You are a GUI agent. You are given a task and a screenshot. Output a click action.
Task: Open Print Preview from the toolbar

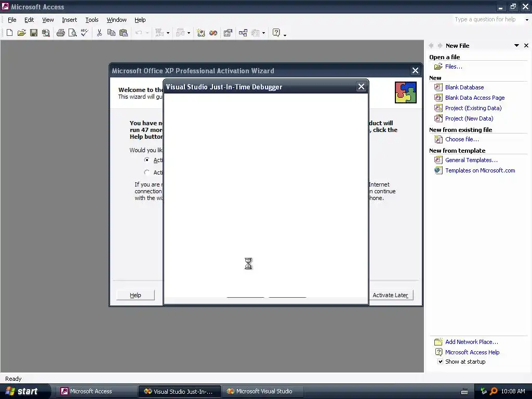pyautogui.click(x=73, y=33)
